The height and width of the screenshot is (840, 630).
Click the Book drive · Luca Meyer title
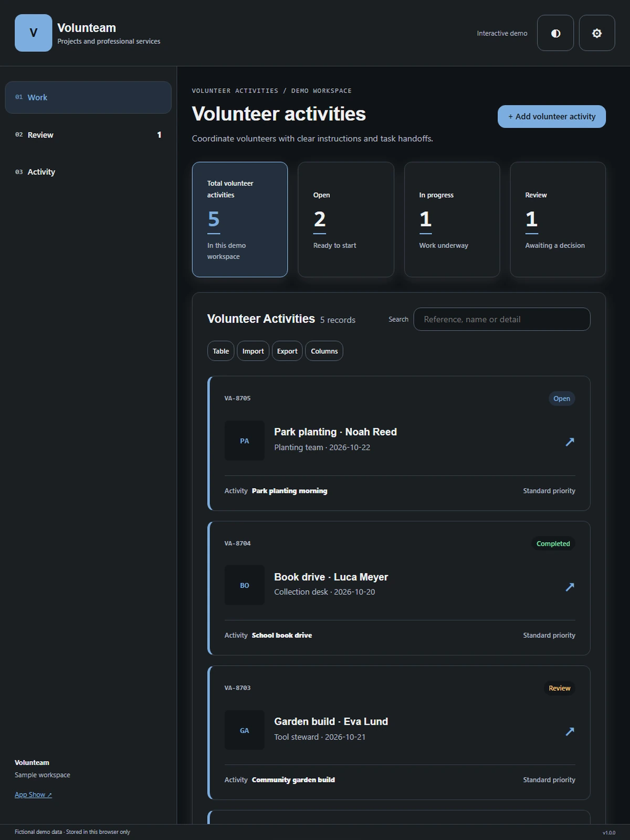pyautogui.click(x=331, y=577)
